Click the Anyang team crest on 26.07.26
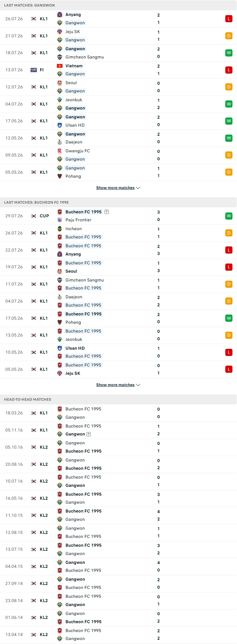 (60, 15)
